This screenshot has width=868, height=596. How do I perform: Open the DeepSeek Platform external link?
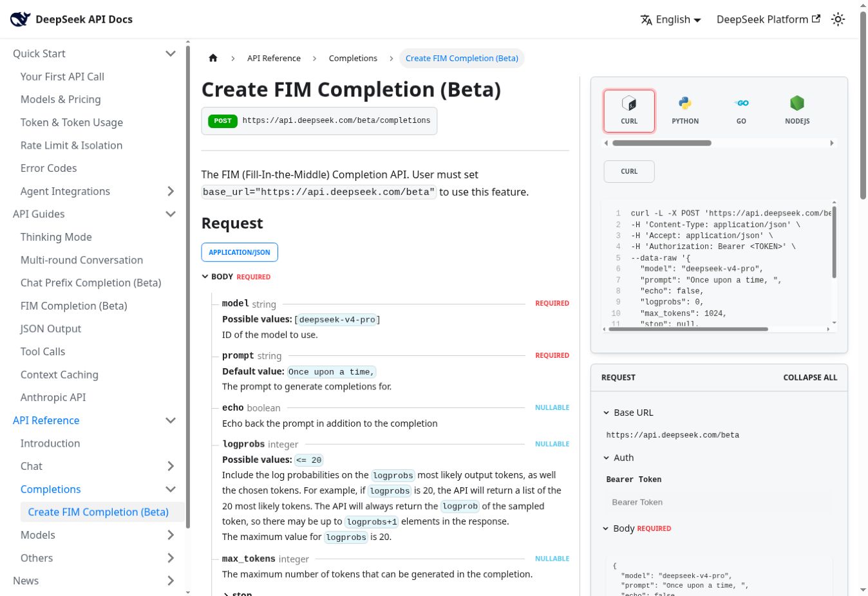tap(768, 19)
